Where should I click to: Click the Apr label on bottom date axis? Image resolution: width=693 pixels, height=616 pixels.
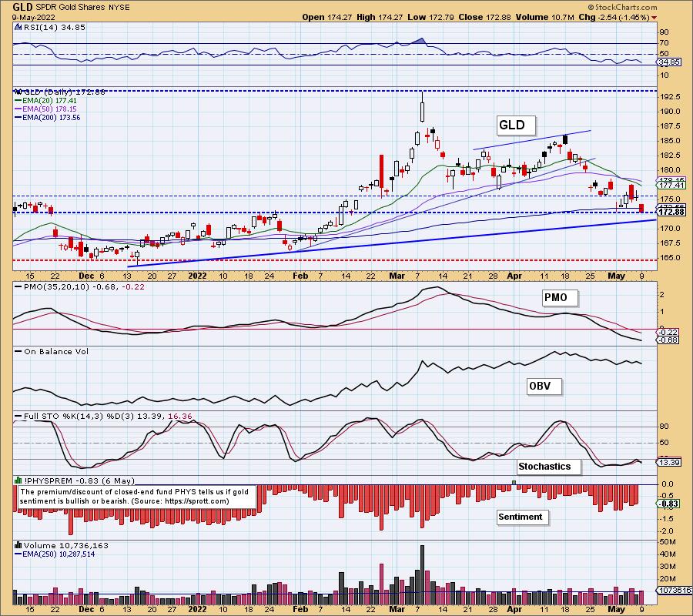tap(514, 609)
